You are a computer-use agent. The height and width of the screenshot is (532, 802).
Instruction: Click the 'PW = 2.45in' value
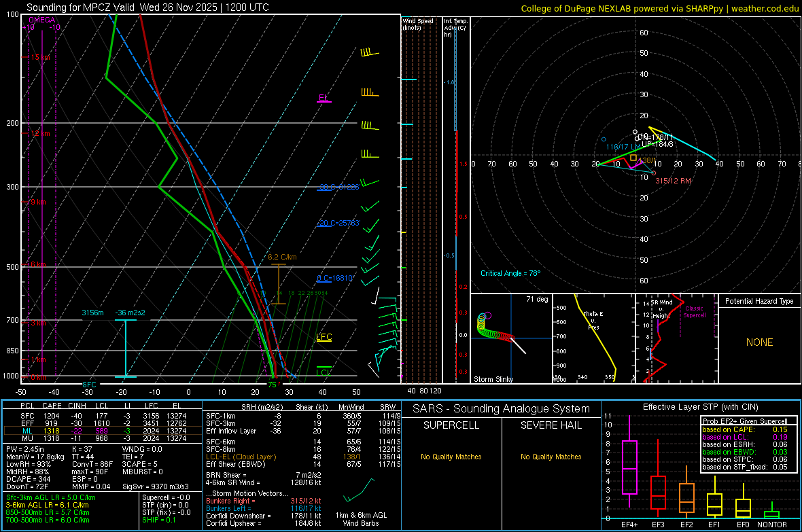tap(24, 449)
